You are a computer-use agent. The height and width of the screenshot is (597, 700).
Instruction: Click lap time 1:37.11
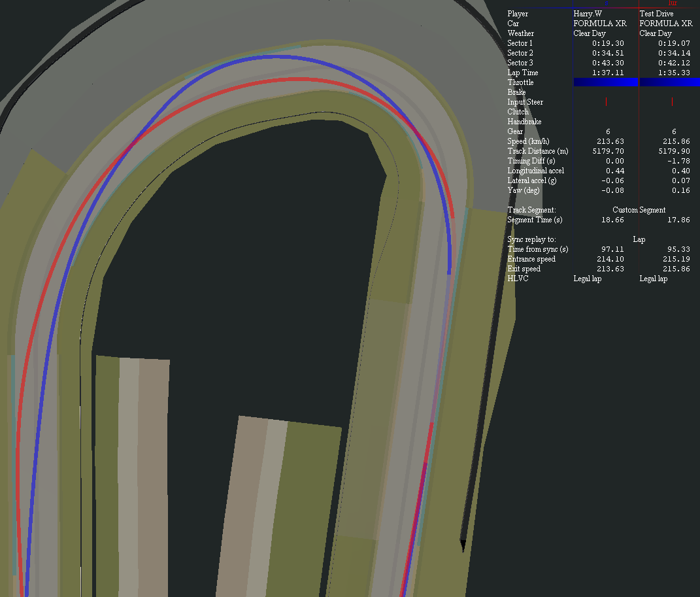pos(608,73)
